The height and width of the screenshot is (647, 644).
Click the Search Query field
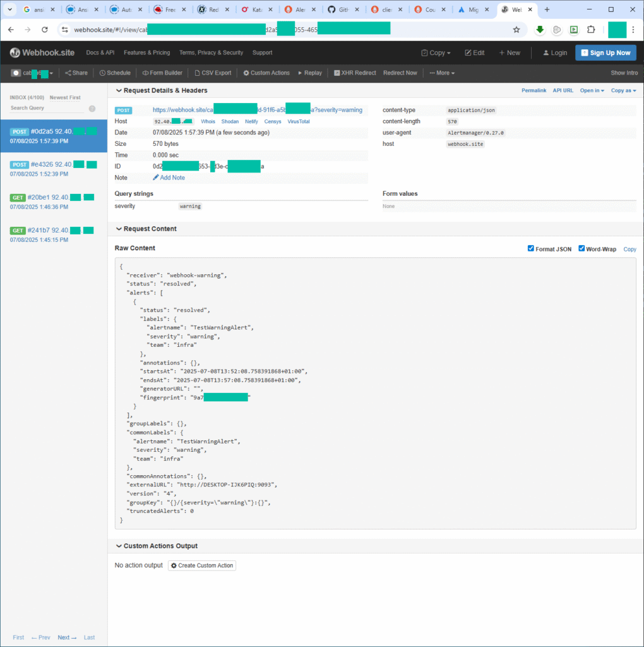47,108
